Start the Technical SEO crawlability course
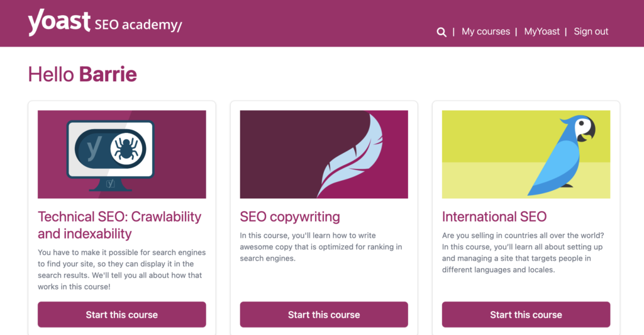This screenshot has width=644, height=335. click(122, 314)
